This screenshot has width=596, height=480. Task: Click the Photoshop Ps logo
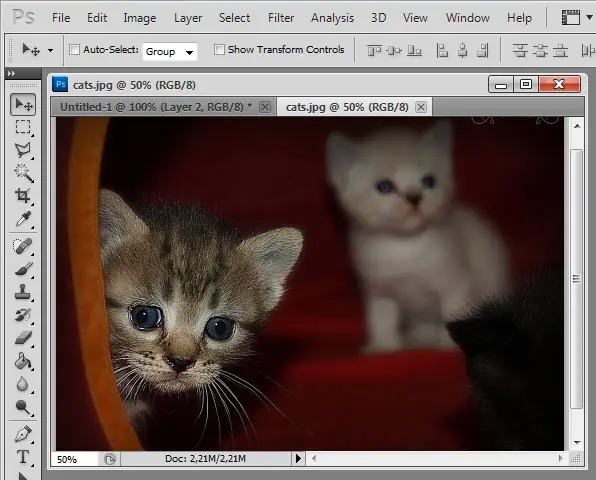point(23,17)
